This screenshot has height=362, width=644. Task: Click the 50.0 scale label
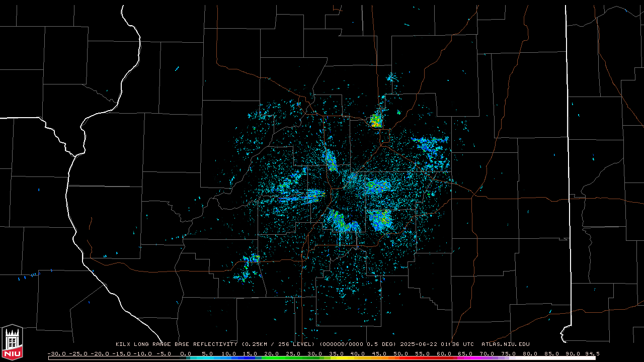(402, 353)
